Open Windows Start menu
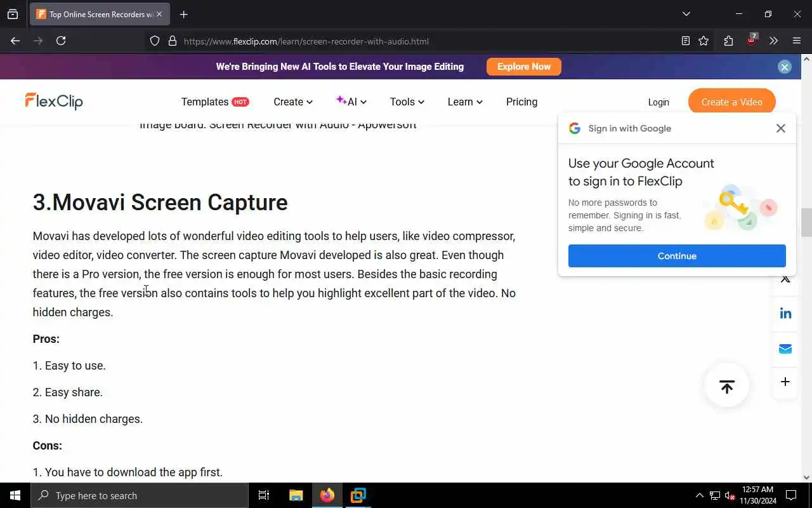This screenshot has width=812, height=508. 15,495
